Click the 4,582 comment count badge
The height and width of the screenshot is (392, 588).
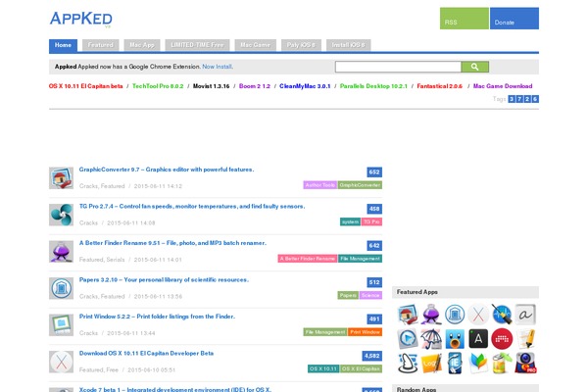372,356
